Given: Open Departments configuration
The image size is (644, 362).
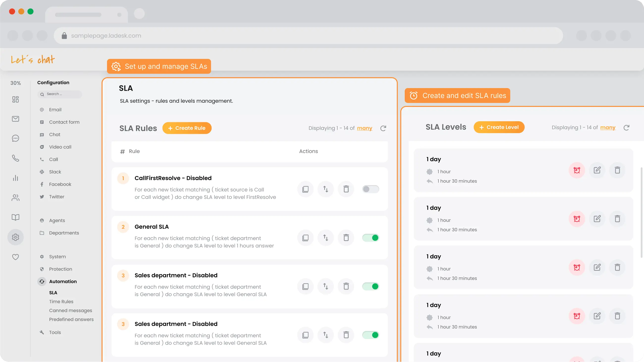Looking at the screenshot, I should (59, 233).
